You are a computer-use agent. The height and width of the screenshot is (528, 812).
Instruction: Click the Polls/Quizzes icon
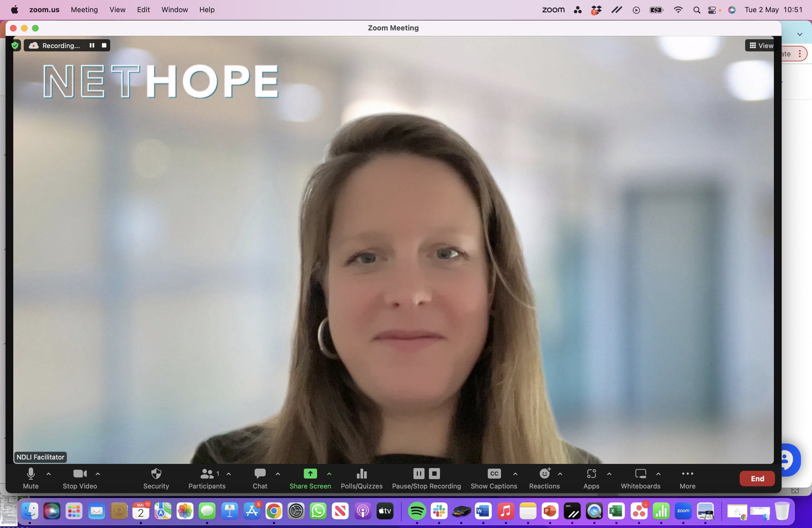click(361, 474)
